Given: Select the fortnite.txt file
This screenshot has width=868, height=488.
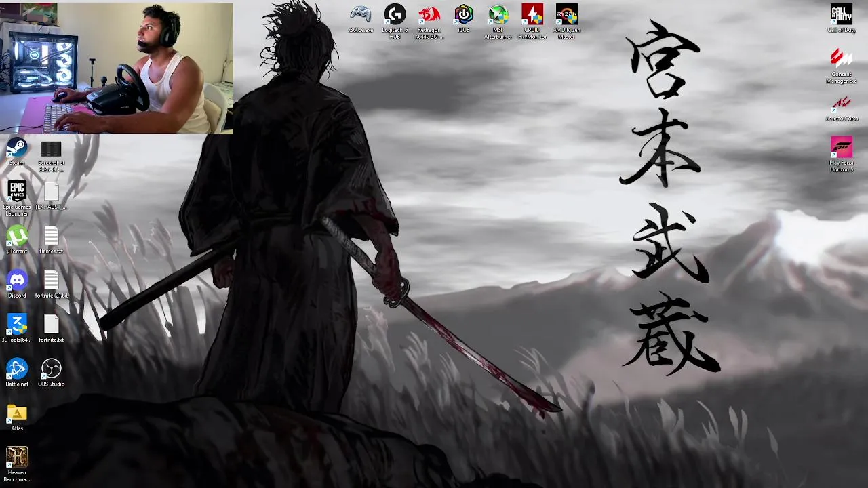Looking at the screenshot, I should point(51,329).
